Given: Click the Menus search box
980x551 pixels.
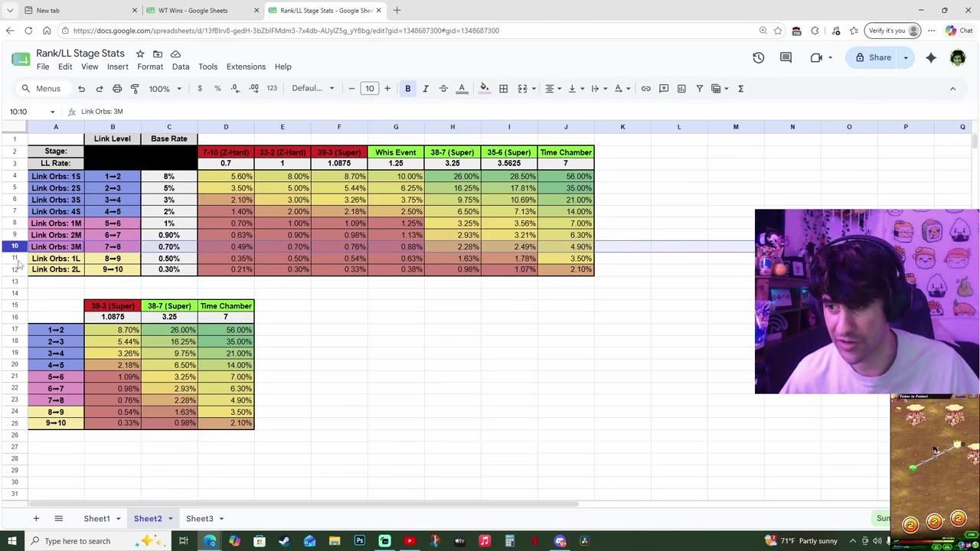Looking at the screenshot, I should tap(41, 89).
